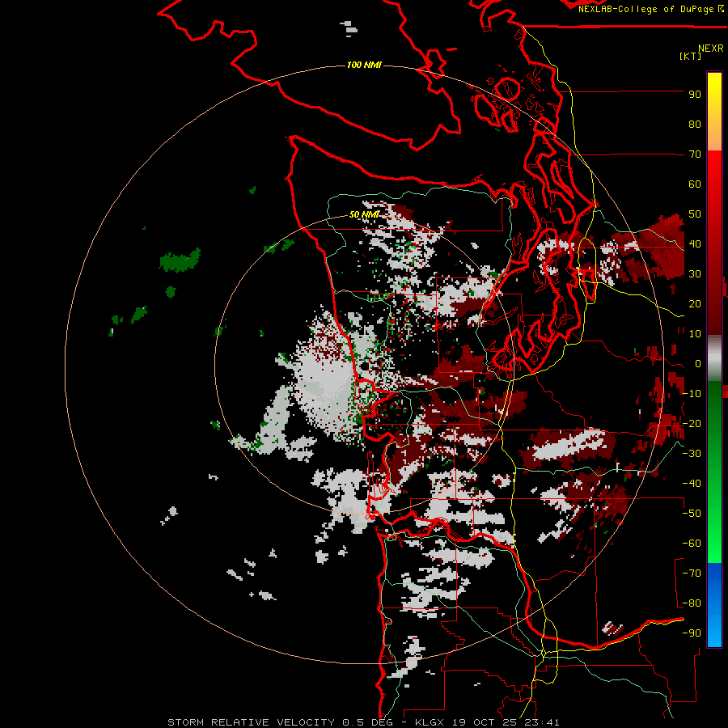The width and height of the screenshot is (728, 728).
Task: Click the 90 value on velocity scale
Action: pos(695,95)
